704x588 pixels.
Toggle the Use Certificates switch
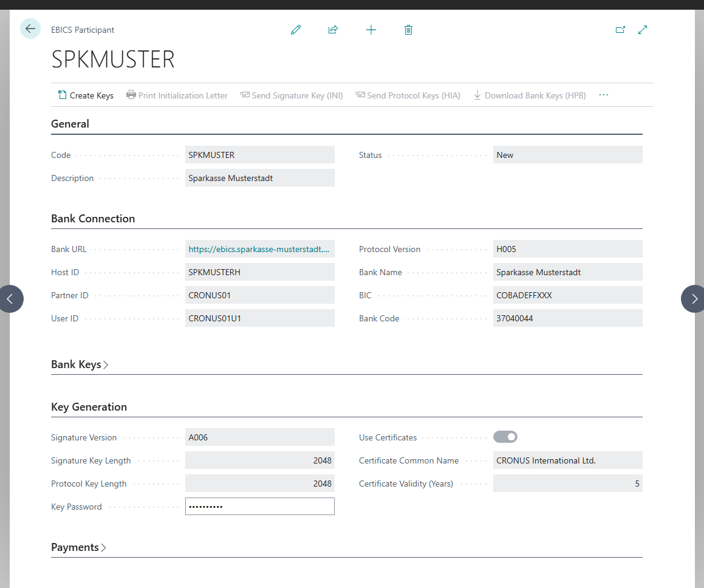[x=505, y=437]
